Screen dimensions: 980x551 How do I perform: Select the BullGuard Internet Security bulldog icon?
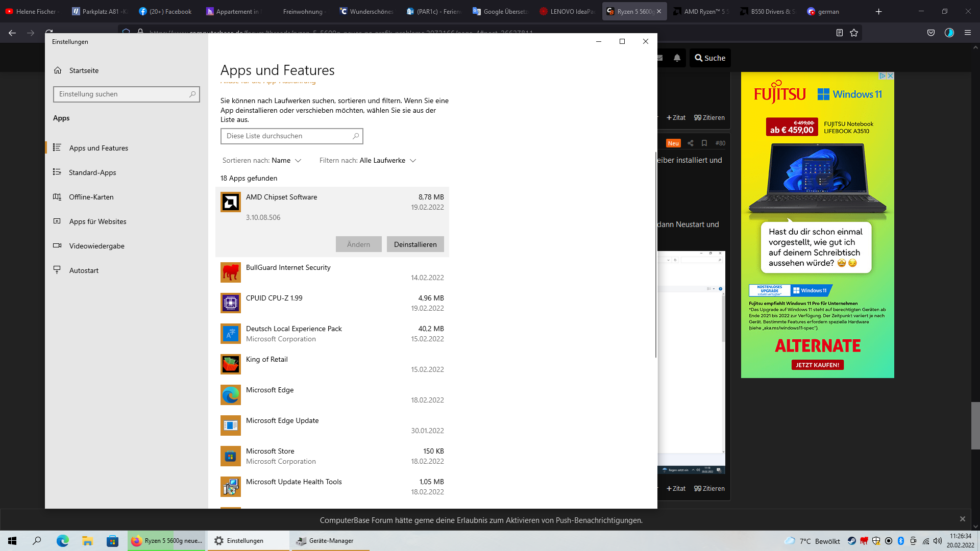(x=230, y=272)
